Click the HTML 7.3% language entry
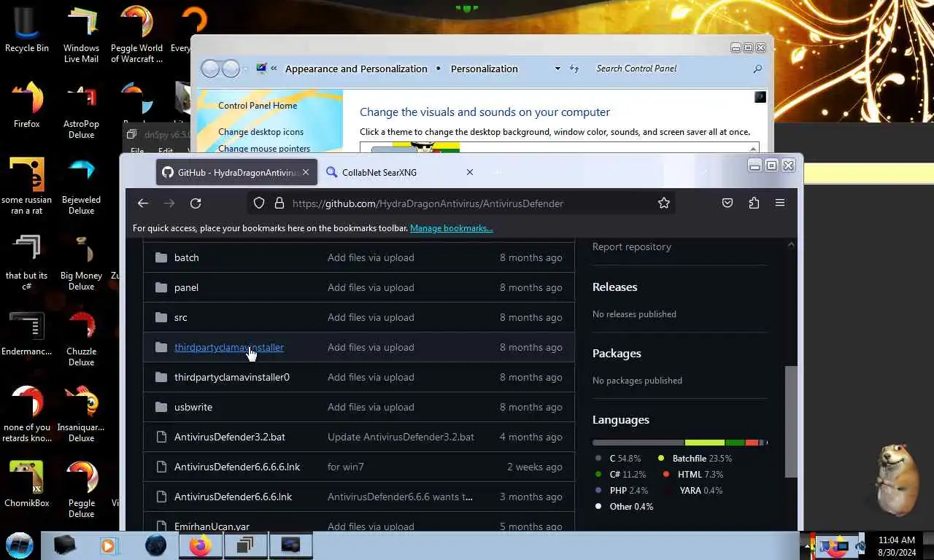 coord(693,475)
